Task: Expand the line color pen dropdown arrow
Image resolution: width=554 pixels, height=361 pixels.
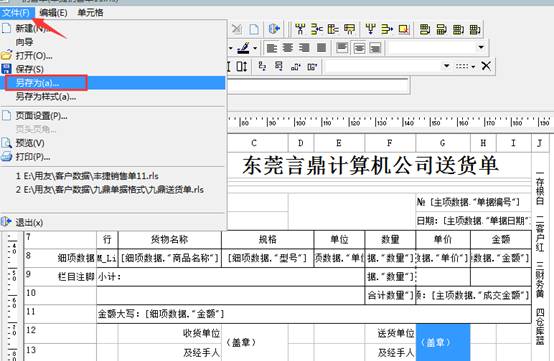Action: click(255, 48)
